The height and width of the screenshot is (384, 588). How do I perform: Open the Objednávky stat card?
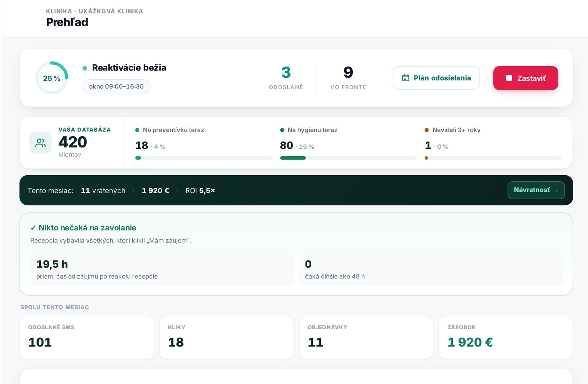(x=366, y=338)
